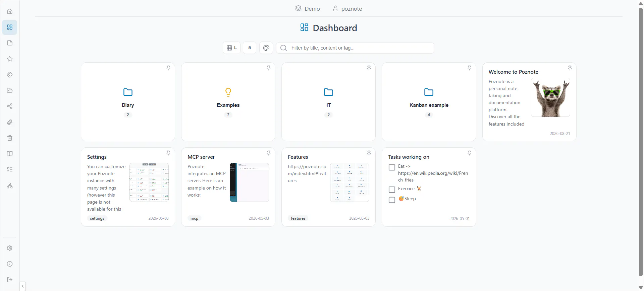Screen dimensions: 644x291
Task: Check the Eat task checkbox
Action: 392,167
